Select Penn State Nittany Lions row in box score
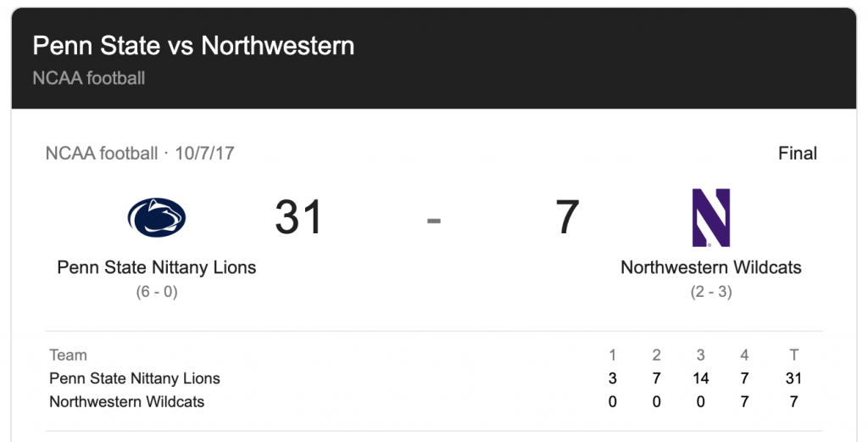Image resolution: width=868 pixels, height=442 pixels. 433,378
